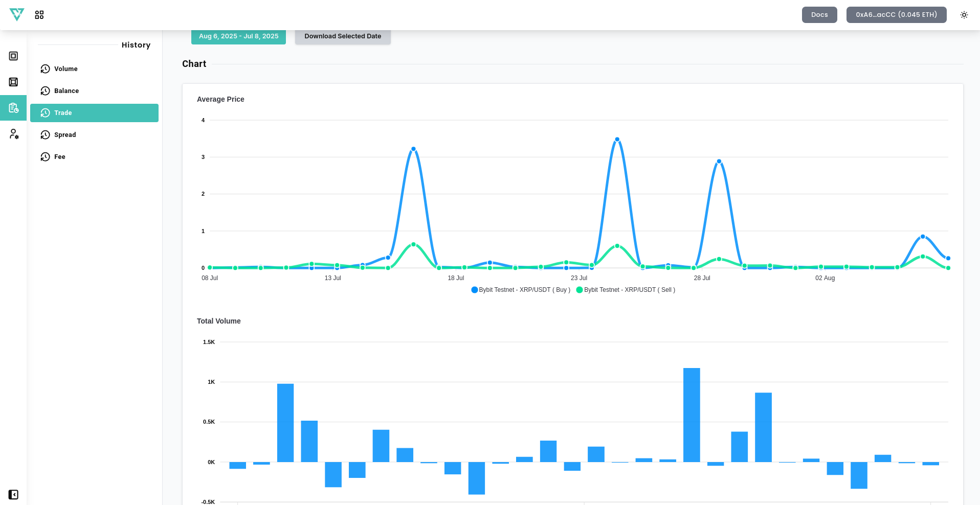Viewport: 980px width, 505px height.
Task: Click the green V logo icon
Action: pos(17,14)
